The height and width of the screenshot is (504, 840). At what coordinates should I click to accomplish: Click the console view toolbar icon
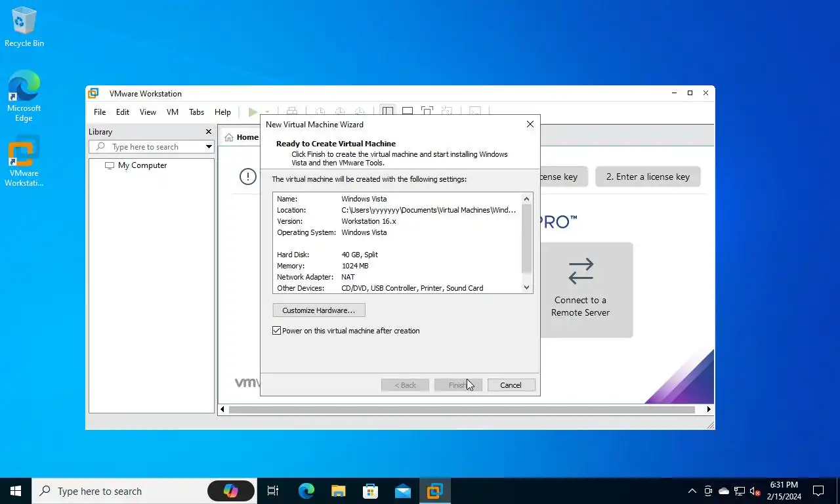pos(475,112)
